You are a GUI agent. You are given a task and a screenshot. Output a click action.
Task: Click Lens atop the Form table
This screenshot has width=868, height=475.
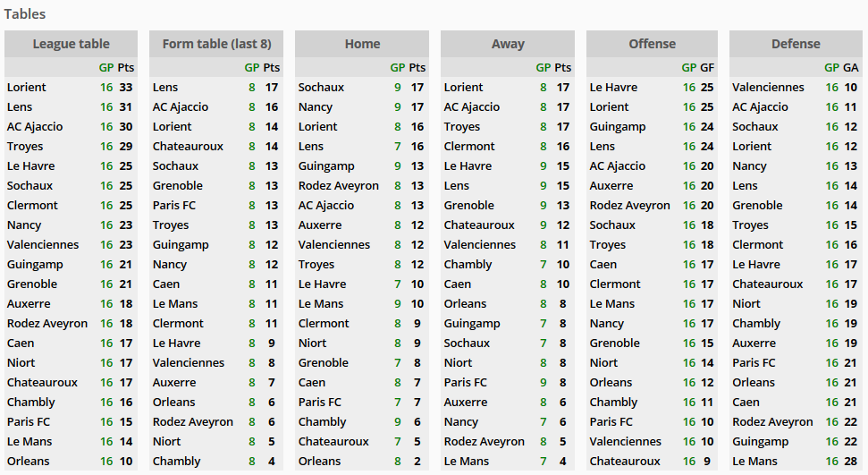[x=165, y=88]
